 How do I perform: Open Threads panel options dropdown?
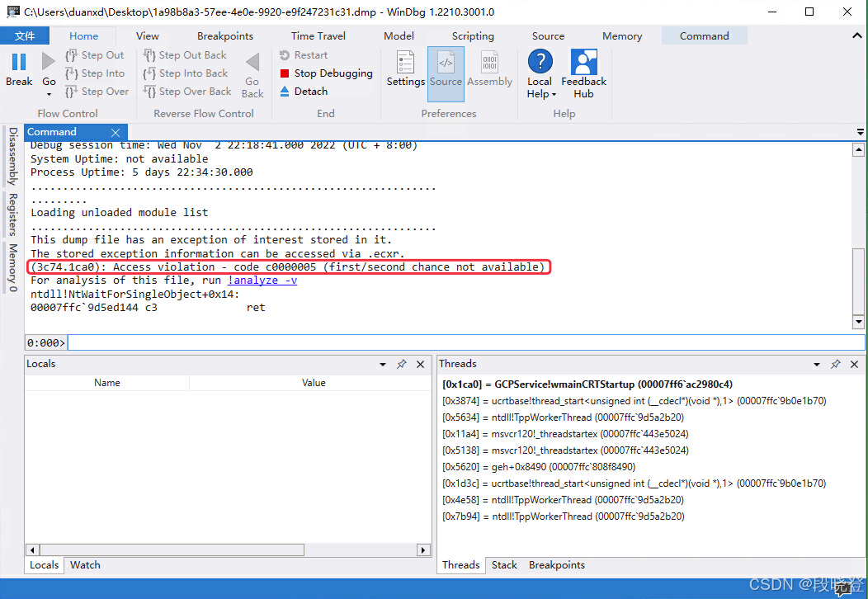[817, 365]
